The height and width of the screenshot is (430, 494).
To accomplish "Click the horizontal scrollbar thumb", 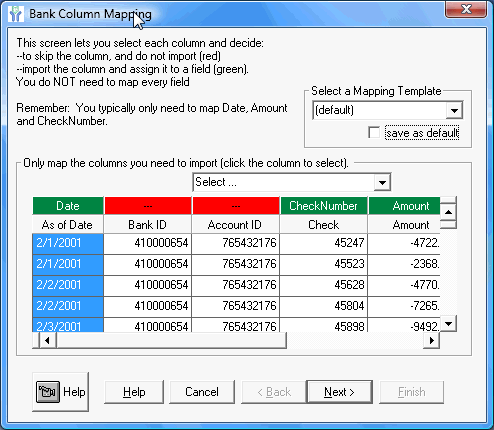I will 171,341.
